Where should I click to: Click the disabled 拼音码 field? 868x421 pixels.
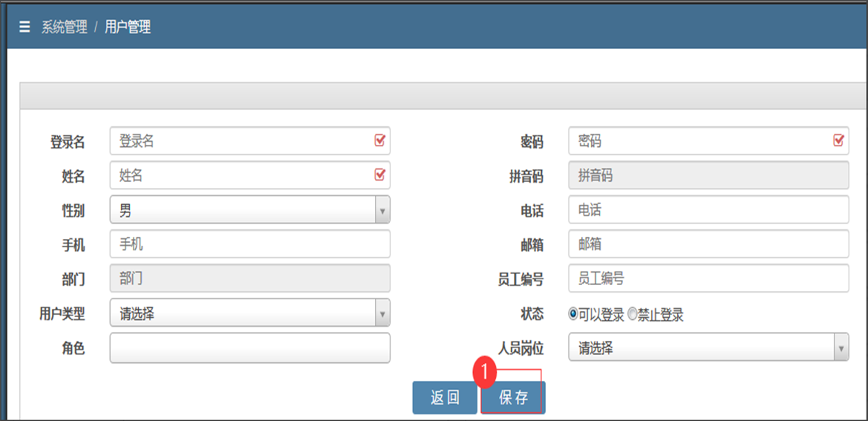click(x=708, y=175)
